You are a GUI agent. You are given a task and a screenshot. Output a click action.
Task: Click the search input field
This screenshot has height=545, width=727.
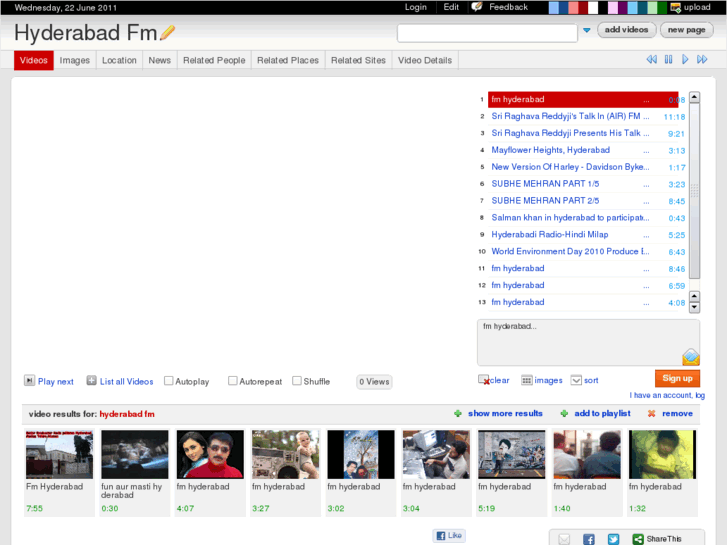[487, 33]
